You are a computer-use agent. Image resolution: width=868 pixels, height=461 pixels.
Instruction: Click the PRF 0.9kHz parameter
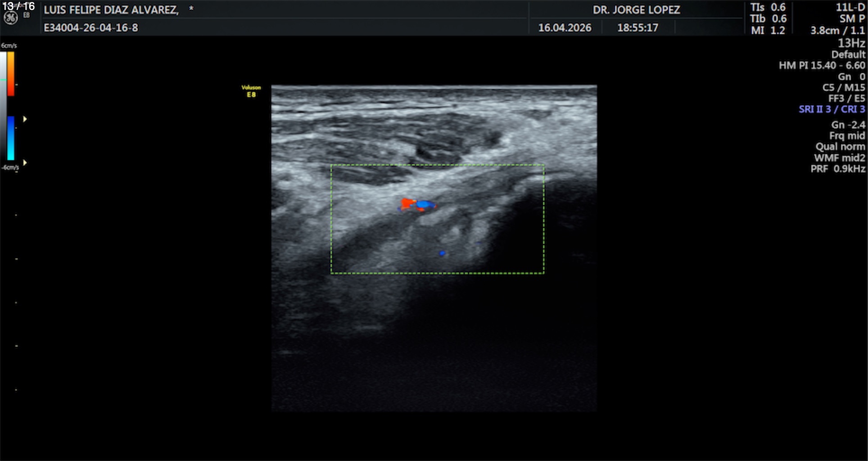(838, 169)
